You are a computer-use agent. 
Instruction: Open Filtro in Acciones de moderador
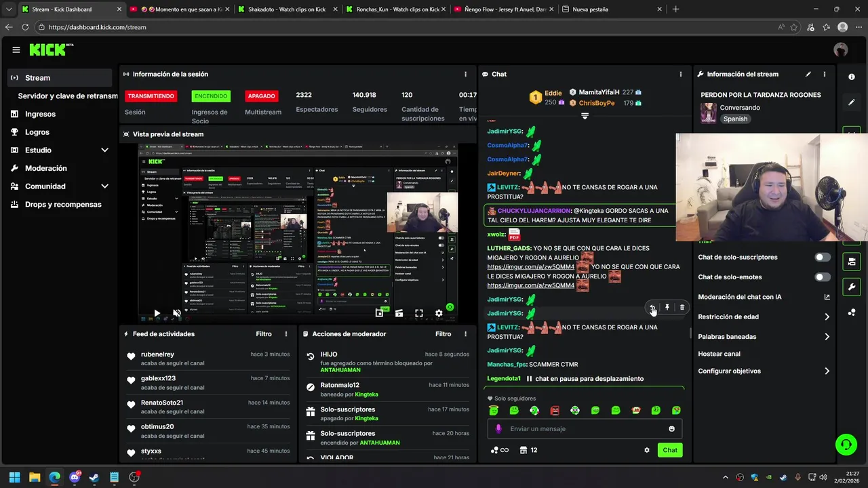[443, 334]
